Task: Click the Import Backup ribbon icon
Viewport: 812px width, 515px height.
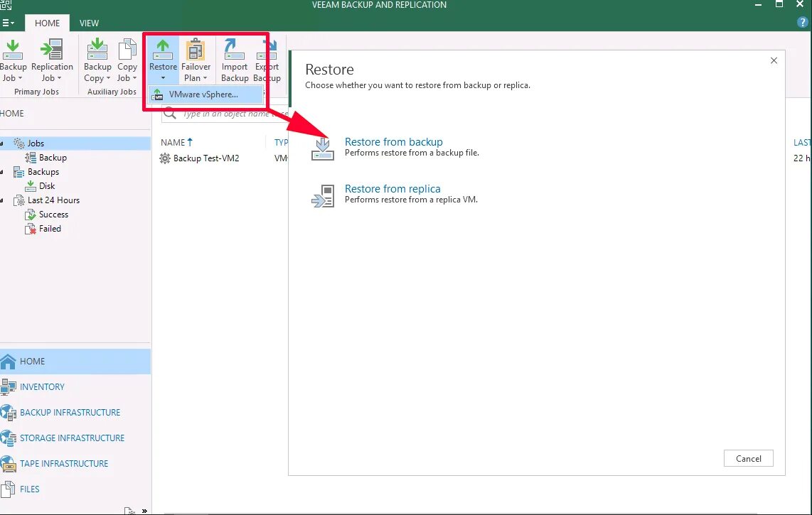Action: point(234,50)
